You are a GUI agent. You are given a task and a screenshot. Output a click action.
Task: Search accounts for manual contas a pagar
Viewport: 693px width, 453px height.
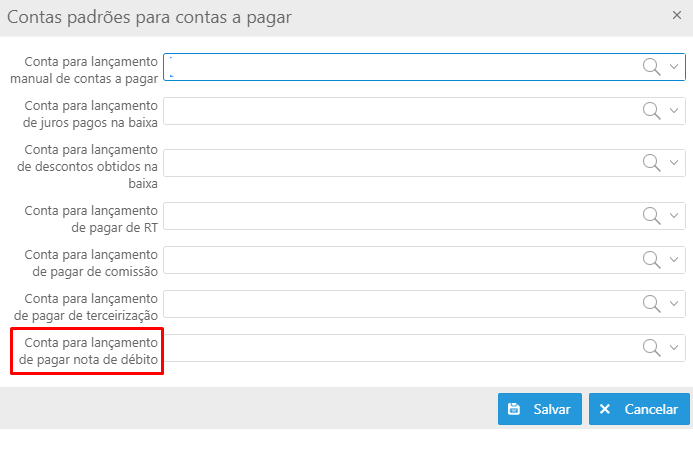pyautogui.click(x=651, y=67)
